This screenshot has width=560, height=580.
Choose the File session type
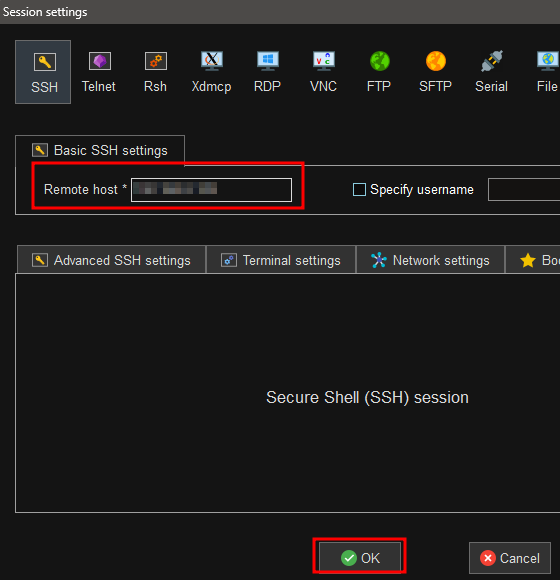point(547,72)
